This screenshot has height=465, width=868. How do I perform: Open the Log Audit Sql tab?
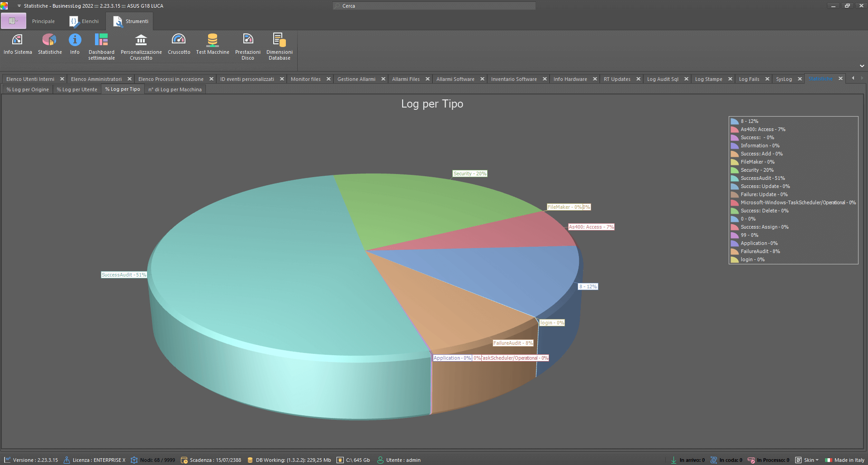(x=662, y=79)
